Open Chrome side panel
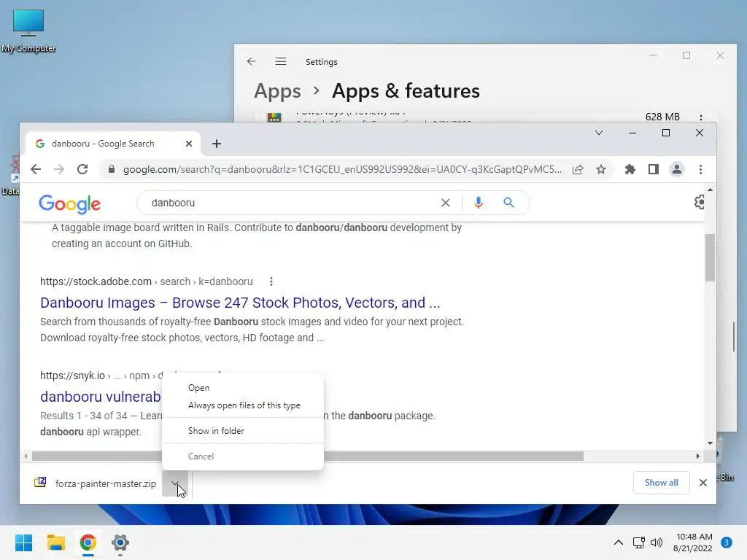This screenshot has width=747, height=560. tap(653, 169)
